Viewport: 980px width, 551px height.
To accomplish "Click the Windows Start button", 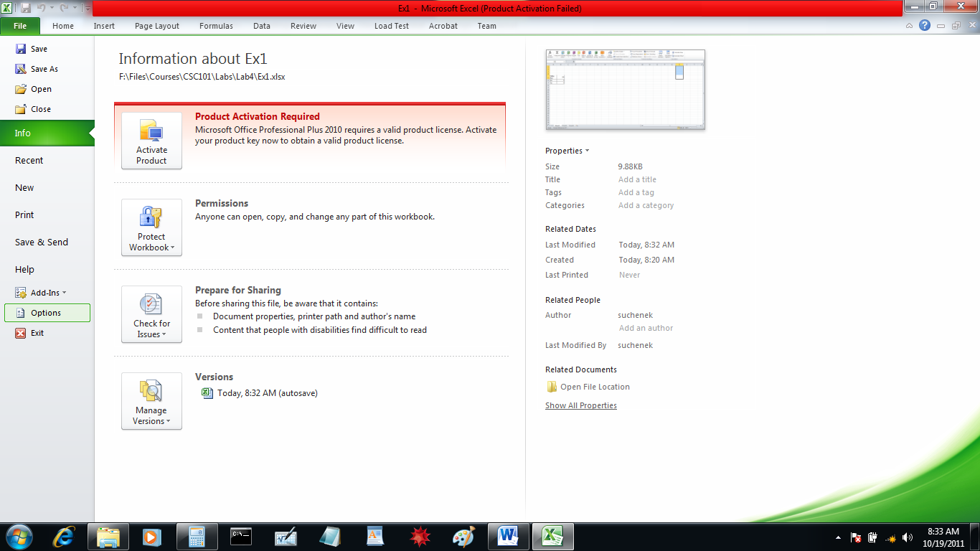I will 18,537.
